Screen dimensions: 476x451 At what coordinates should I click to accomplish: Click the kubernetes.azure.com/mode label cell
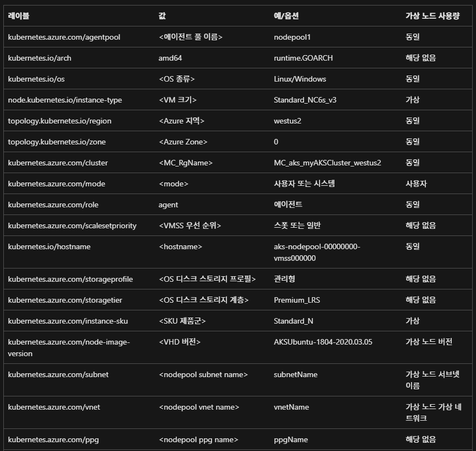56,184
